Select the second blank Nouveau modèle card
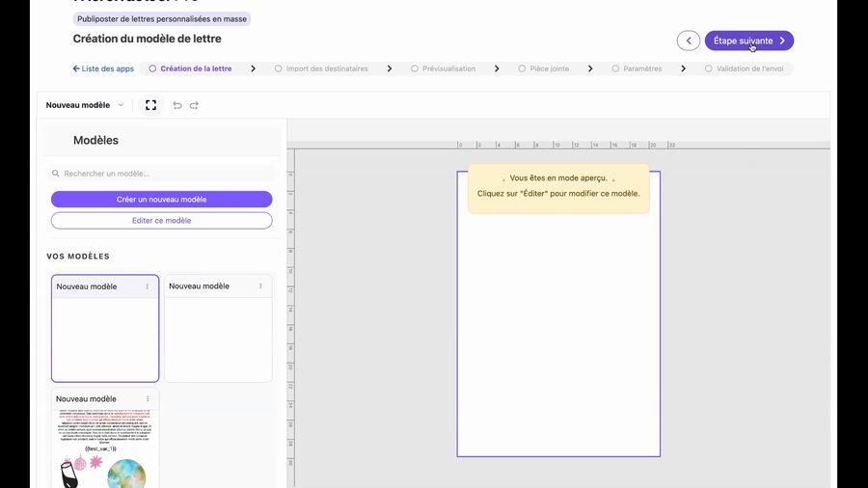Screen dimensions: 868x488 coord(218,328)
